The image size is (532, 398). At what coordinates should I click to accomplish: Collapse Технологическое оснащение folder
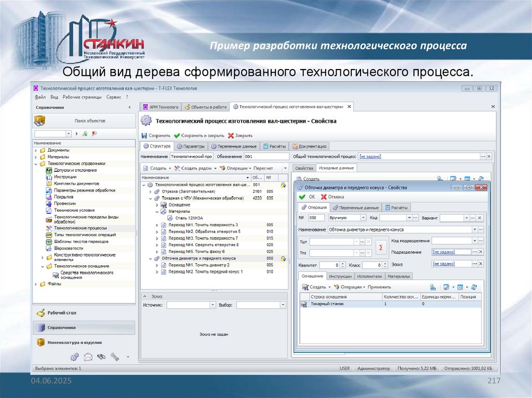pyautogui.click(x=43, y=267)
